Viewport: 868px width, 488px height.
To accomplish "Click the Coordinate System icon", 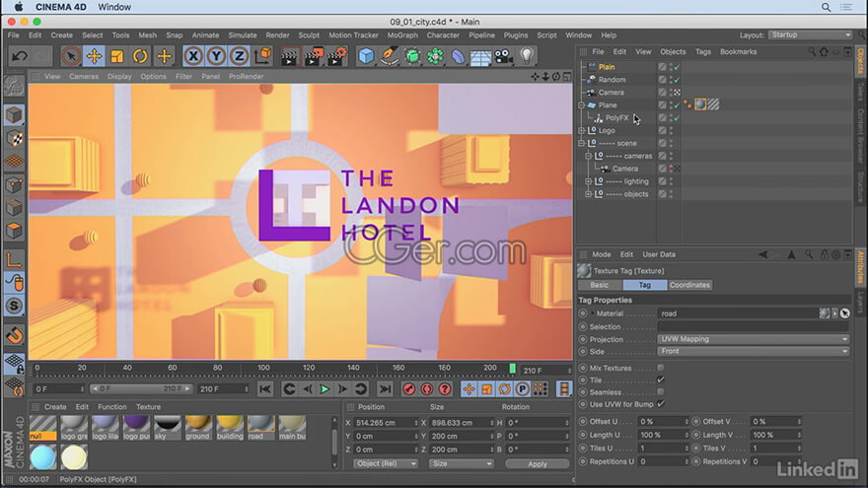I will click(x=263, y=56).
